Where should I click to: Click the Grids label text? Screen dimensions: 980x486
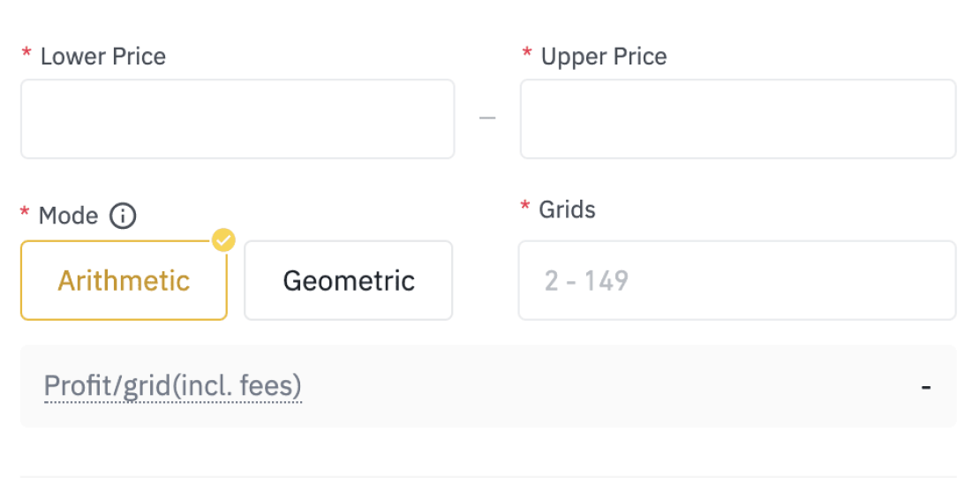(568, 209)
